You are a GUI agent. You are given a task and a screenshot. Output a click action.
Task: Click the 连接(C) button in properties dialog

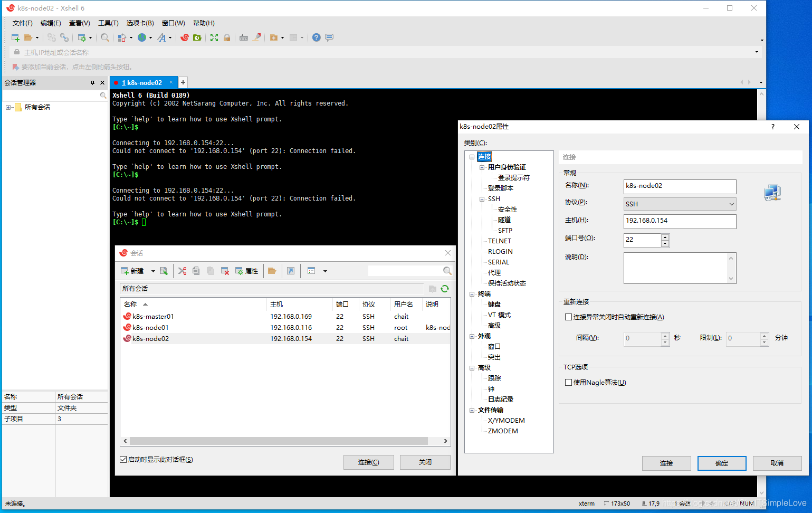tap(666, 463)
